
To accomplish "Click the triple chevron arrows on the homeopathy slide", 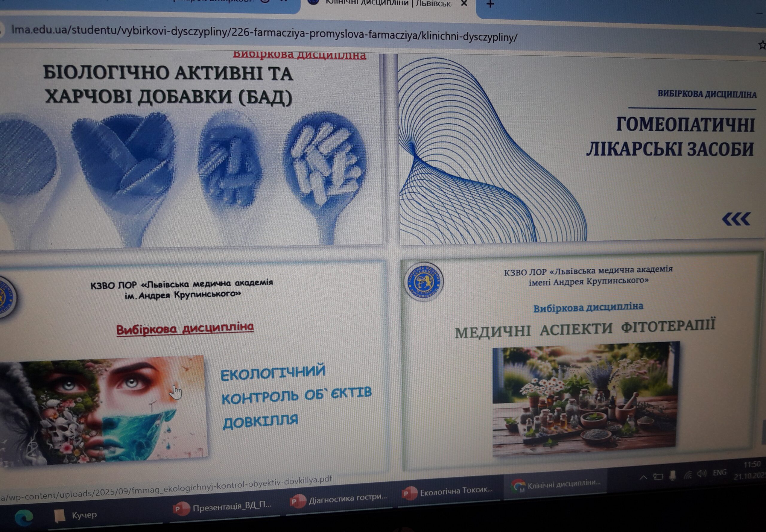I will [x=736, y=219].
